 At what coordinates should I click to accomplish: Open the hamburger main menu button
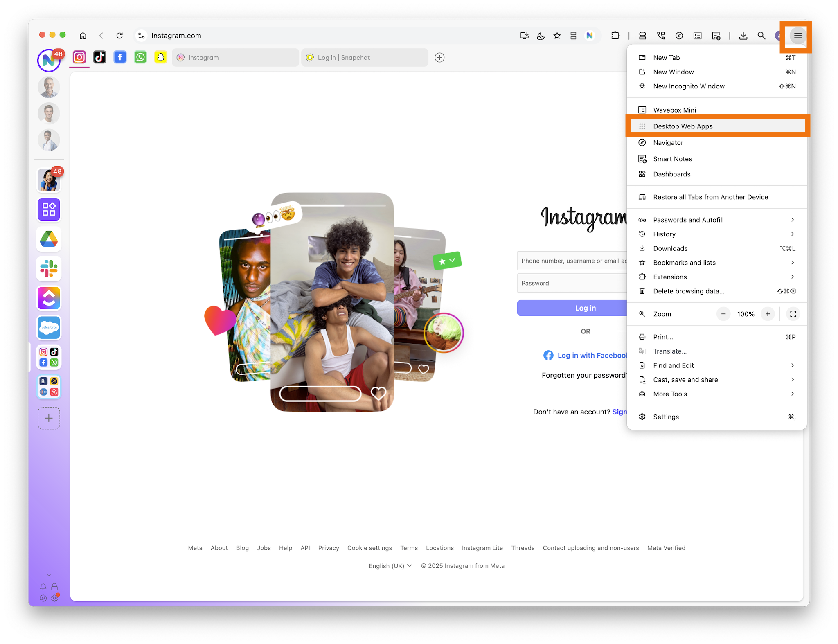point(798,36)
